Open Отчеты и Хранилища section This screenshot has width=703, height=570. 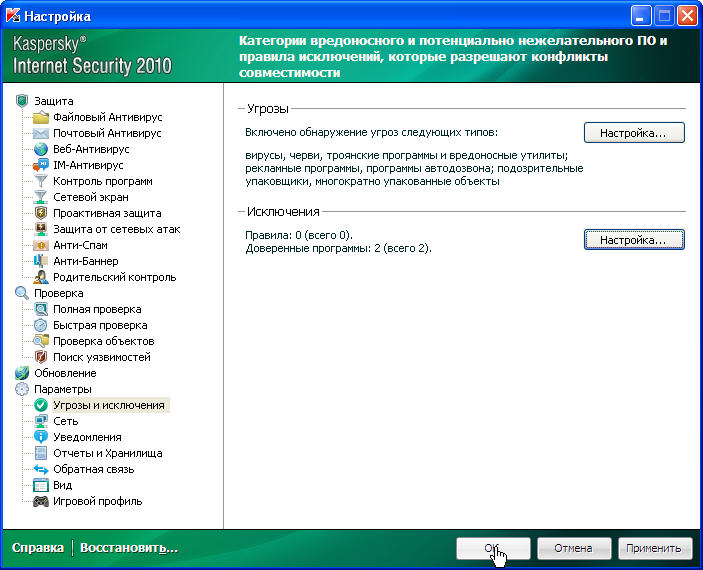coord(108,453)
